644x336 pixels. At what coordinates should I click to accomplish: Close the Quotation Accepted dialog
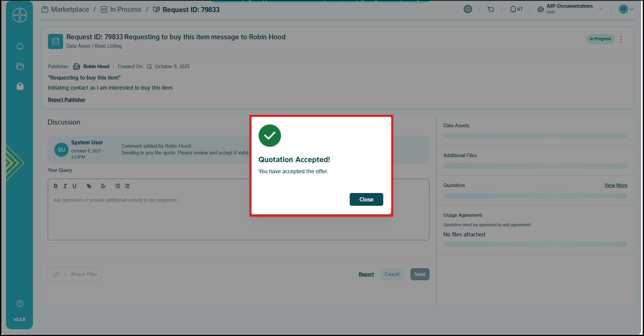tap(366, 199)
